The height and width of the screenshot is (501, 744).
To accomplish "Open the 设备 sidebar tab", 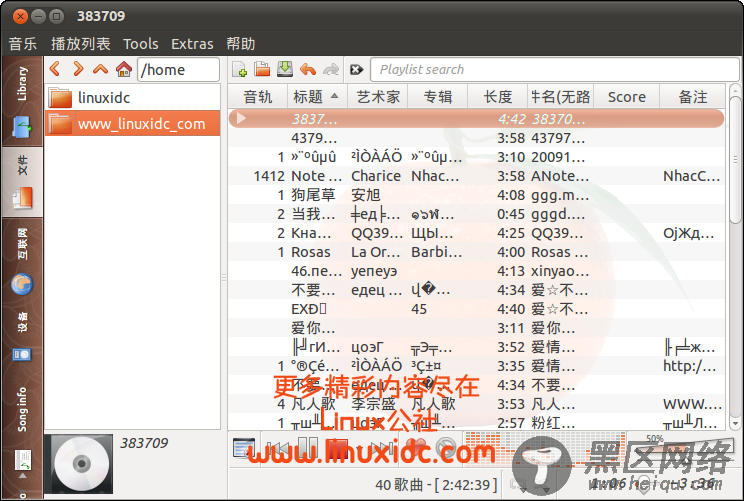I will click(22, 337).
